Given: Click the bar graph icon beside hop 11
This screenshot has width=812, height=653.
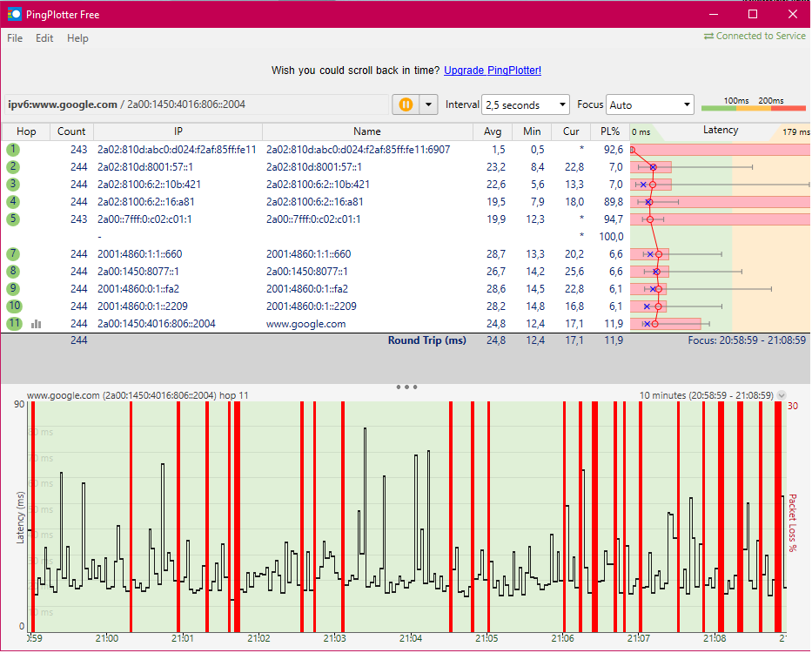Looking at the screenshot, I should click(x=36, y=323).
